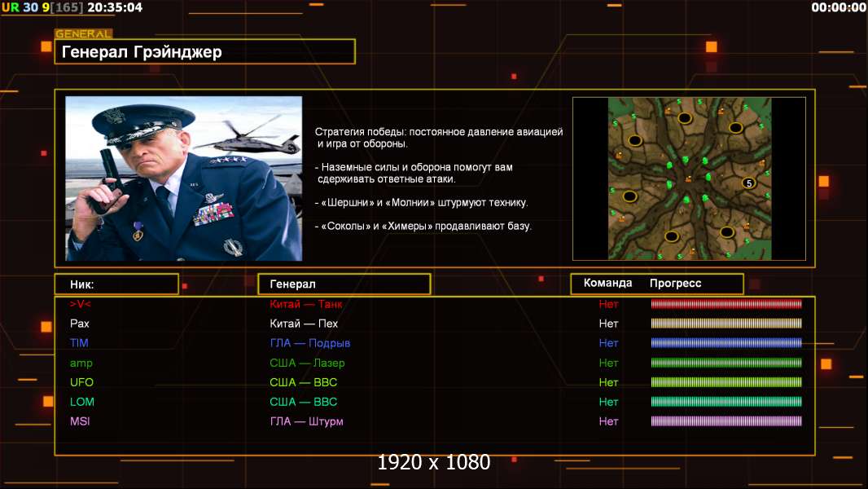Click LOM's США — ВВС general entry
The image size is (868, 489).
pos(303,402)
